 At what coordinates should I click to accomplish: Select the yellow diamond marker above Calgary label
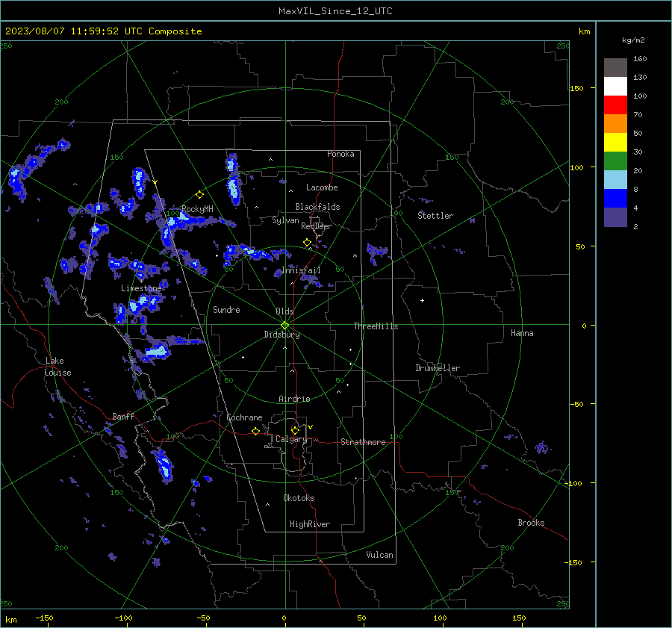[x=295, y=430]
